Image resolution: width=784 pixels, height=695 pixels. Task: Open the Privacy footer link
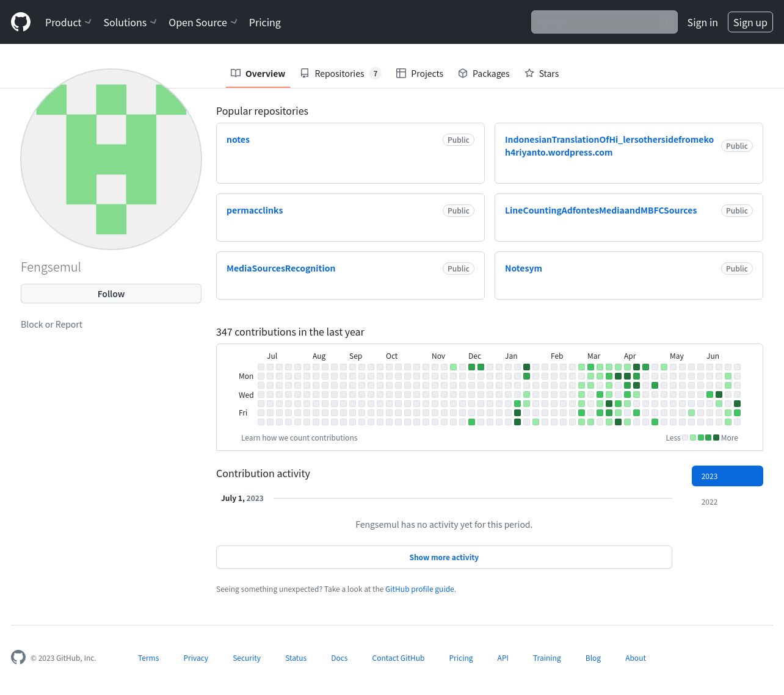coord(195,658)
